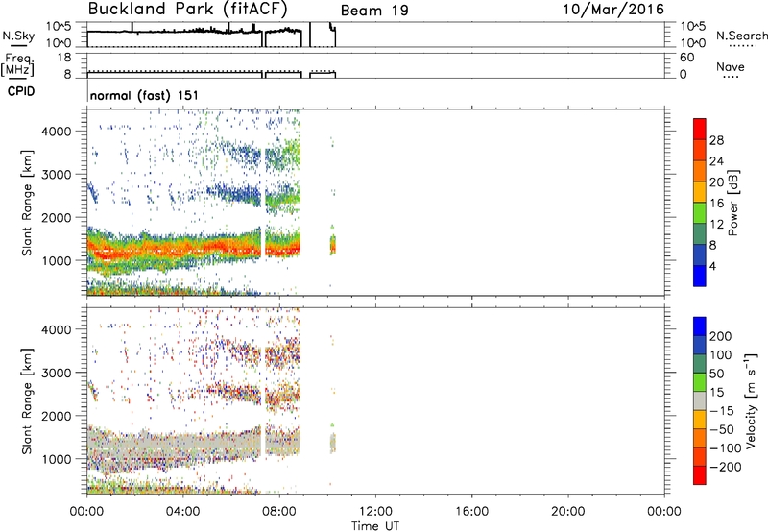
Task: Click the '20:00' time tick label
Action: (568, 512)
